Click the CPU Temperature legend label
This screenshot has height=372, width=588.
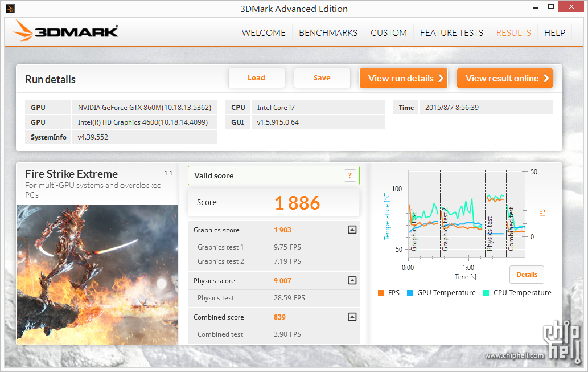(523, 293)
